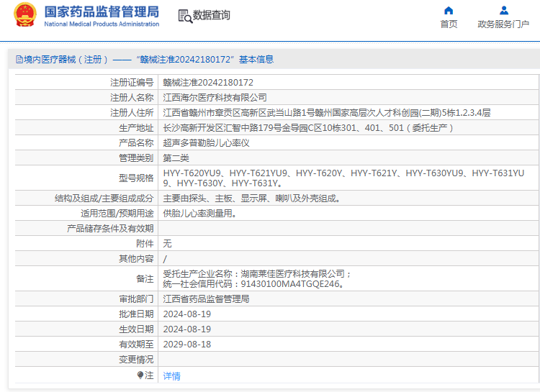The height and width of the screenshot is (392, 540).
Task: Click the 首页 home icon
Action: pyautogui.click(x=449, y=11)
